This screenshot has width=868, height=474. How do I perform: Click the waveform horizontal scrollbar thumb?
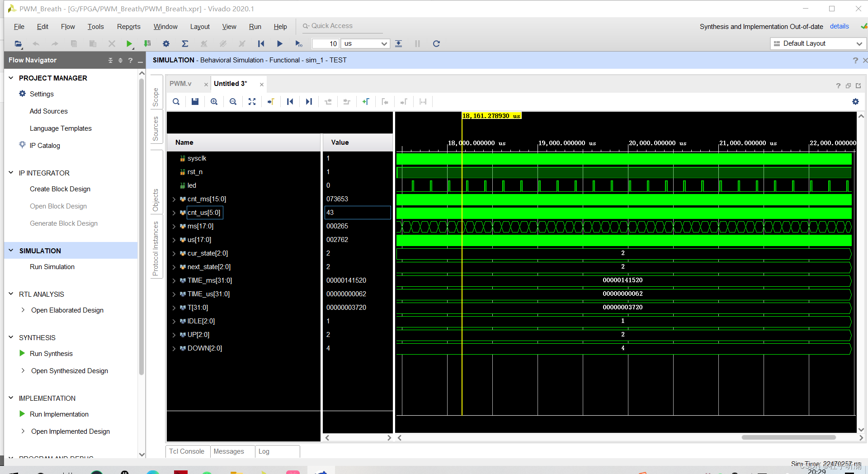788,437
